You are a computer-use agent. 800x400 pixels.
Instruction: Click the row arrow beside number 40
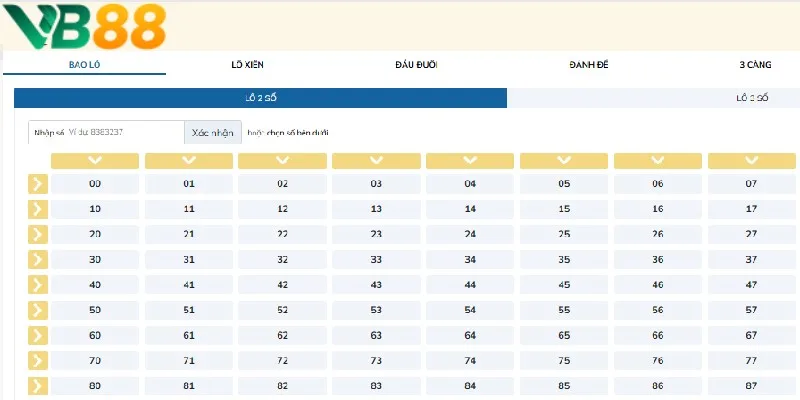[39, 285]
